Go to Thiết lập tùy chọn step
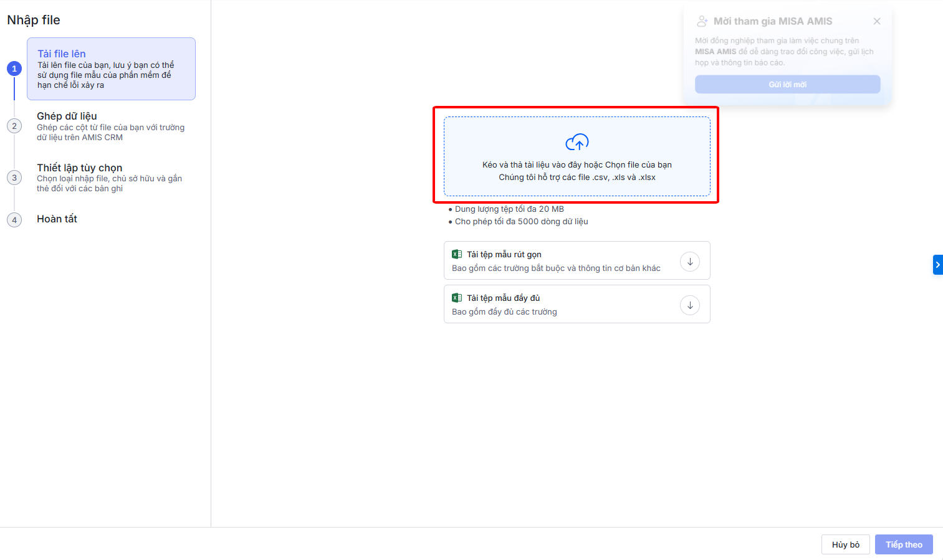This screenshot has width=943, height=560. 79,168
